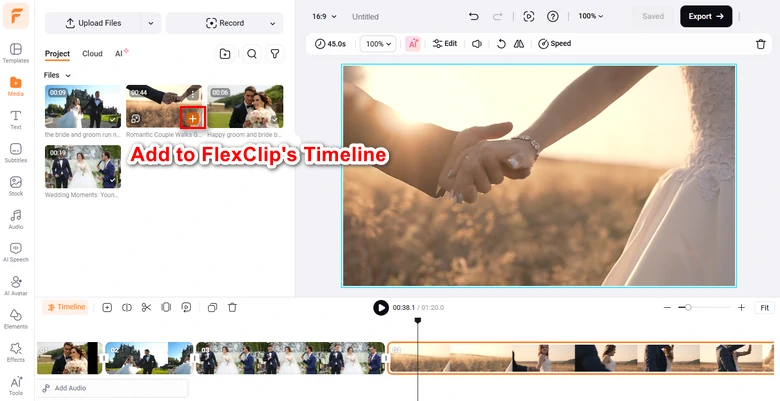Click the pink AI tools icon
The width and height of the screenshot is (780, 401).
pyautogui.click(x=412, y=44)
